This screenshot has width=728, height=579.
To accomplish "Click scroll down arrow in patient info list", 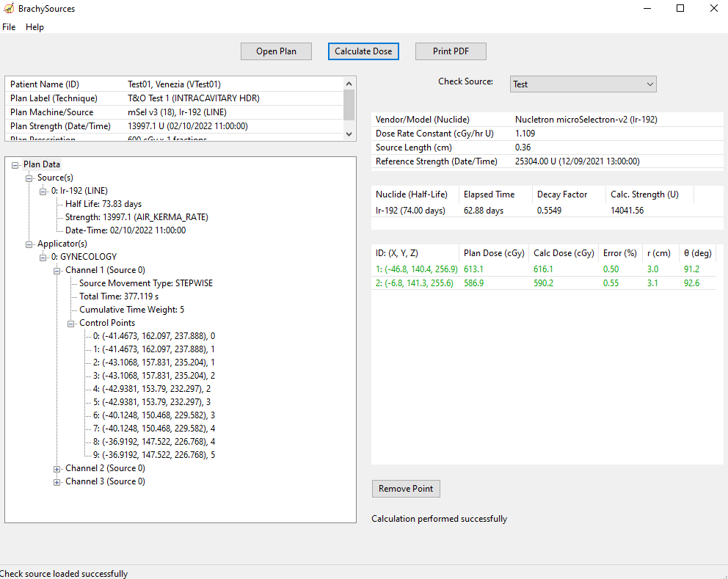I will coord(349,134).
